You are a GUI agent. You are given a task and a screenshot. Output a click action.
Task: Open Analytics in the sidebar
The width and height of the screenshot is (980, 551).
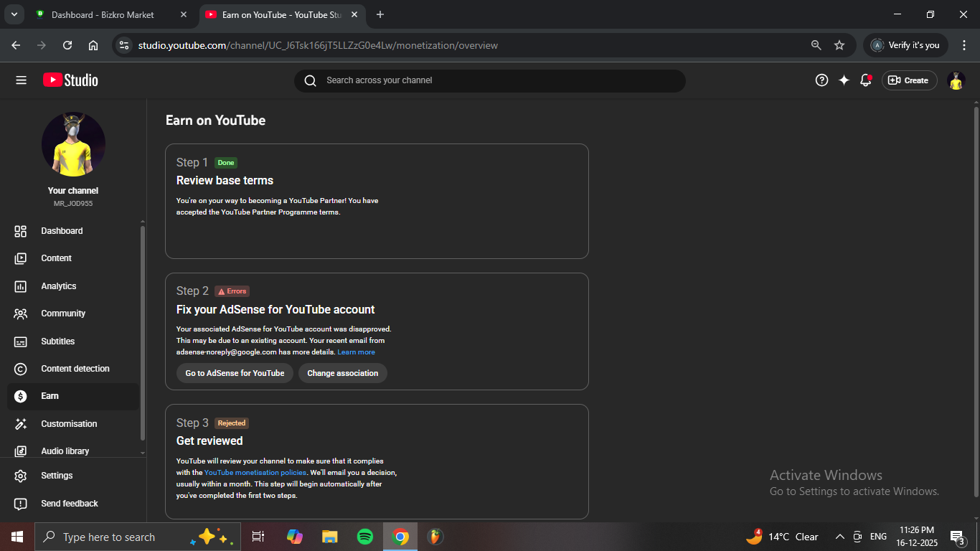[59, 286]
